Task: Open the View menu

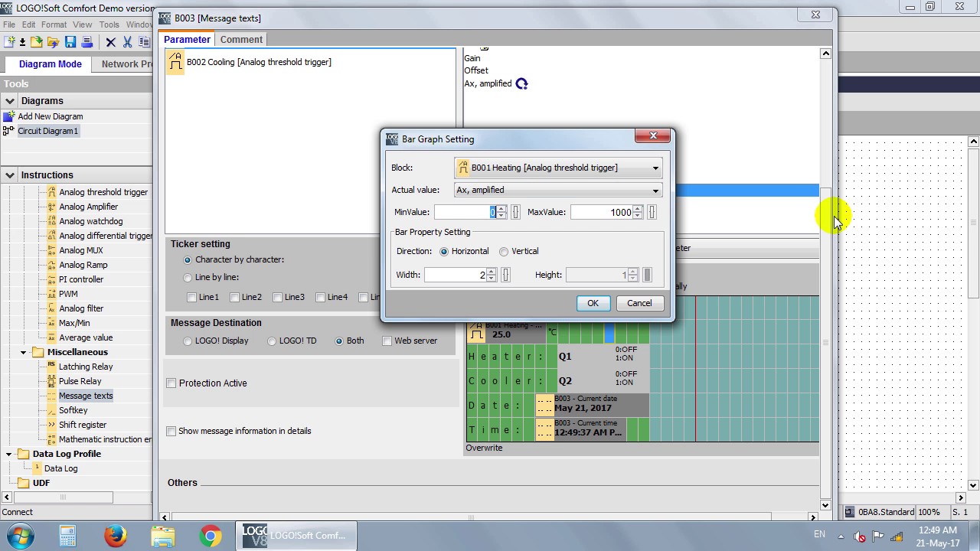Action: tap(82, 24)
